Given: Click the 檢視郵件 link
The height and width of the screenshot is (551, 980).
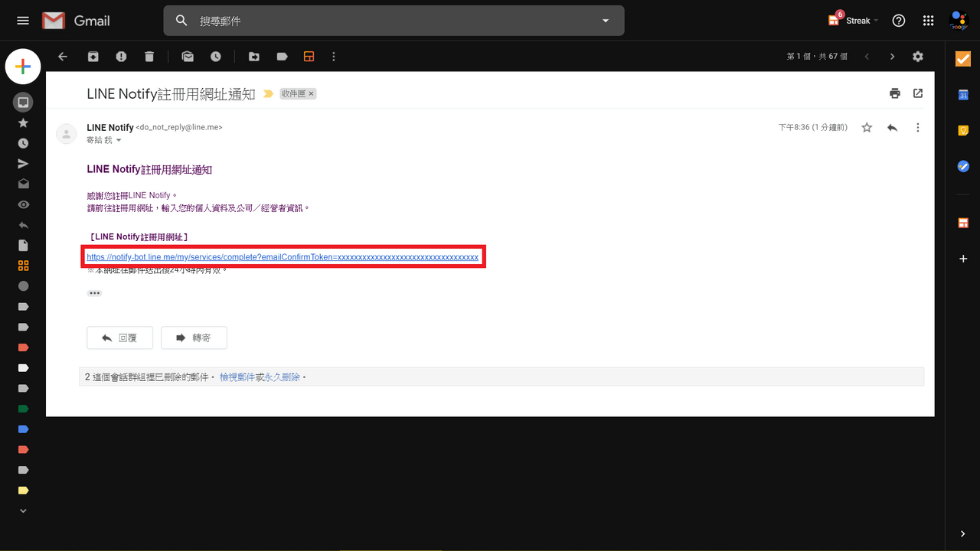Looking at the screenshot, I should click(237, 377).
